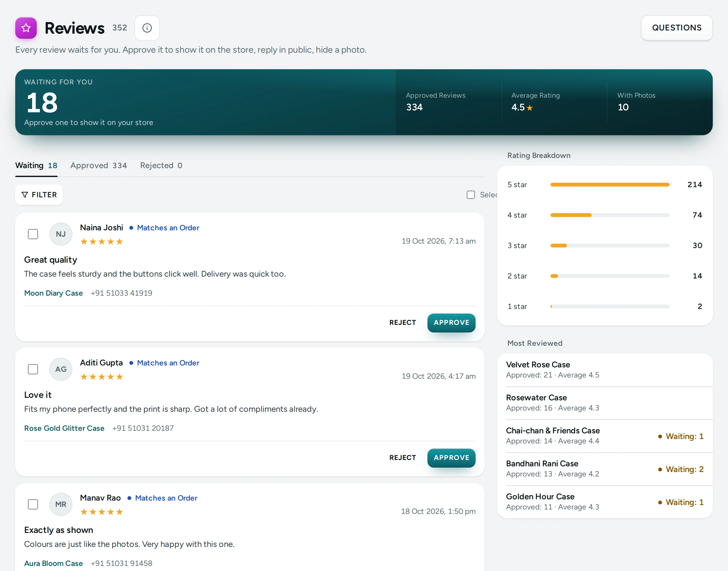
Task: Click the NJ avatar
Action: pyautogui.click(x=61, y=234)
